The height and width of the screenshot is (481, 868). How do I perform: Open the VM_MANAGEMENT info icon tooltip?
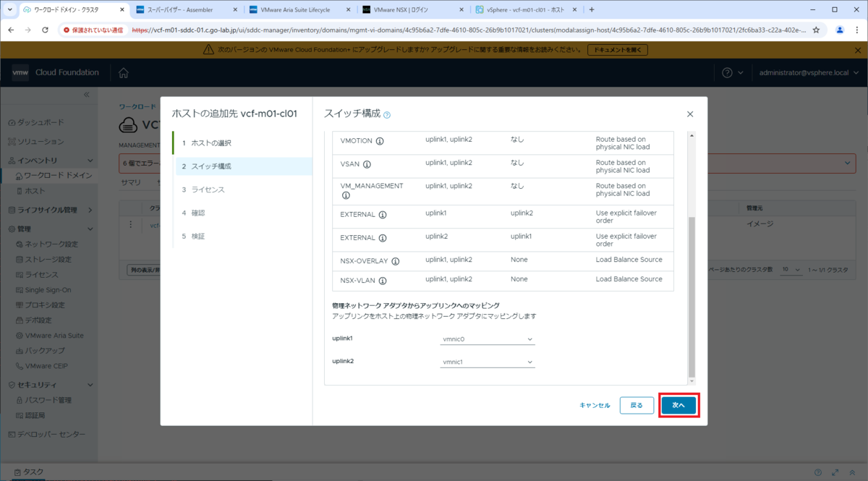346,195
